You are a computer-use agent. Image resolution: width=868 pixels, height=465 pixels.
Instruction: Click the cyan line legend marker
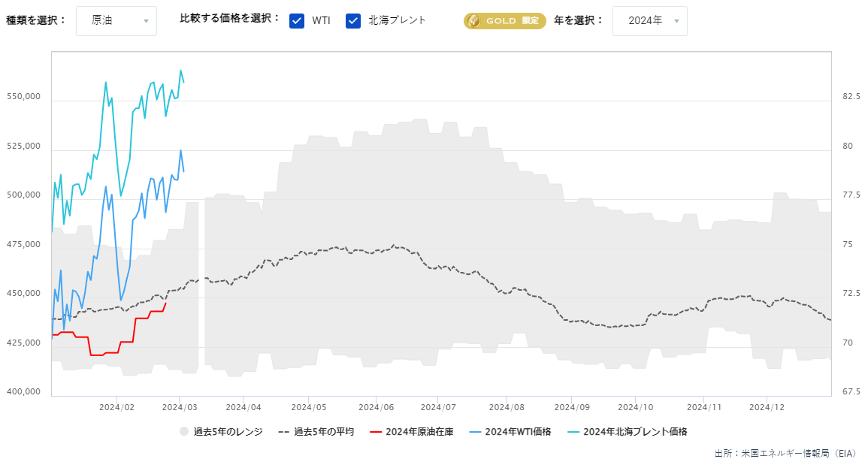[573, 432]
